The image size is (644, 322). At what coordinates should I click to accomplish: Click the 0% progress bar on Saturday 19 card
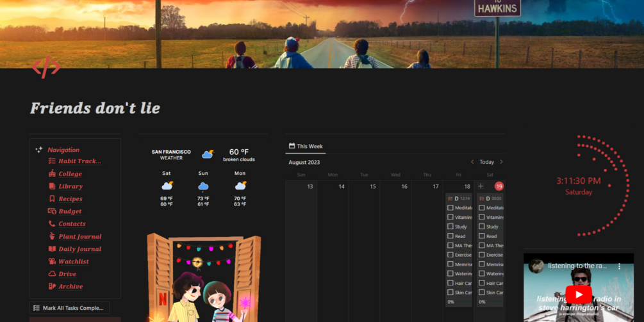tap(490, 302)
